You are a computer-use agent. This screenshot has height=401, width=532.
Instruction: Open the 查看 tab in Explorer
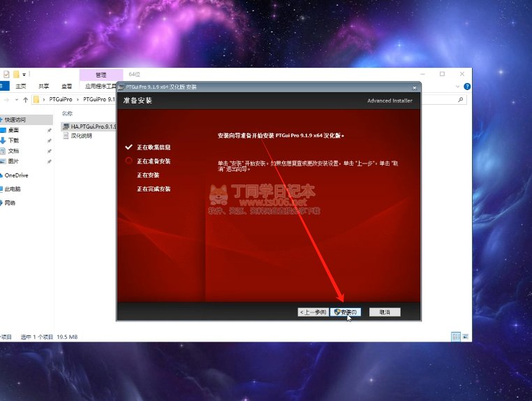(66, 86)
